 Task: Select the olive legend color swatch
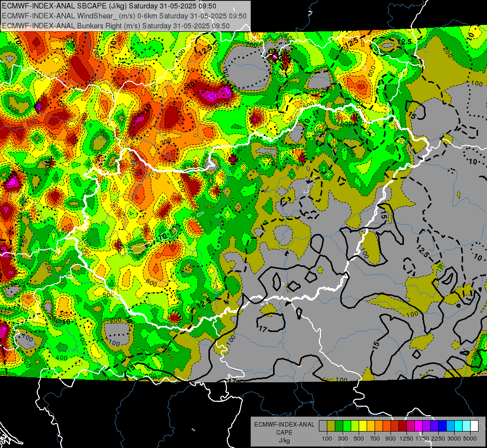(x=331, y=426)
